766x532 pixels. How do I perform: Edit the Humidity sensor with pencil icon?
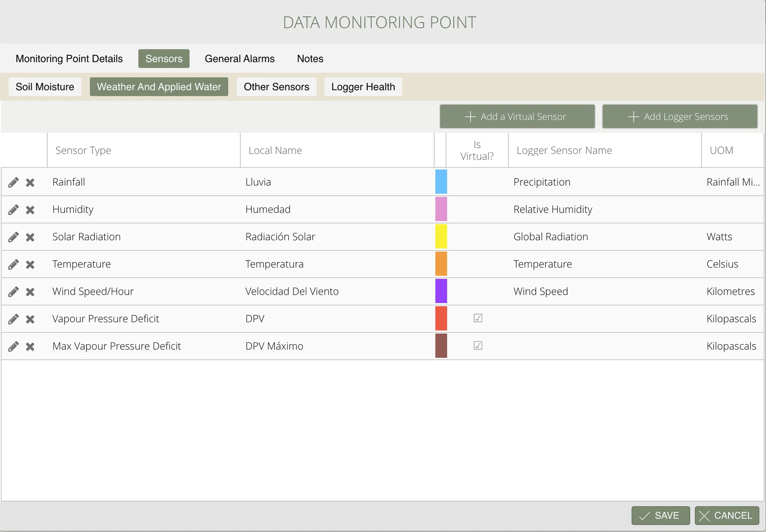(x=13, y=210)
